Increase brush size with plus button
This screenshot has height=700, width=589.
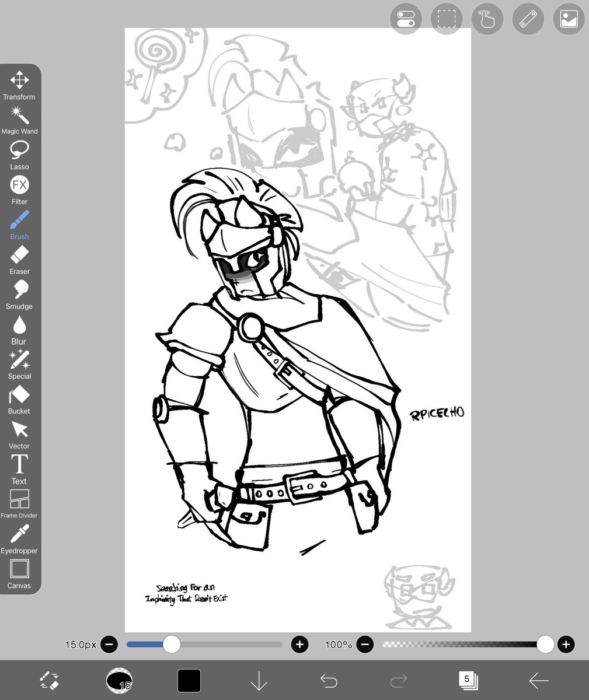click(299, 645)
